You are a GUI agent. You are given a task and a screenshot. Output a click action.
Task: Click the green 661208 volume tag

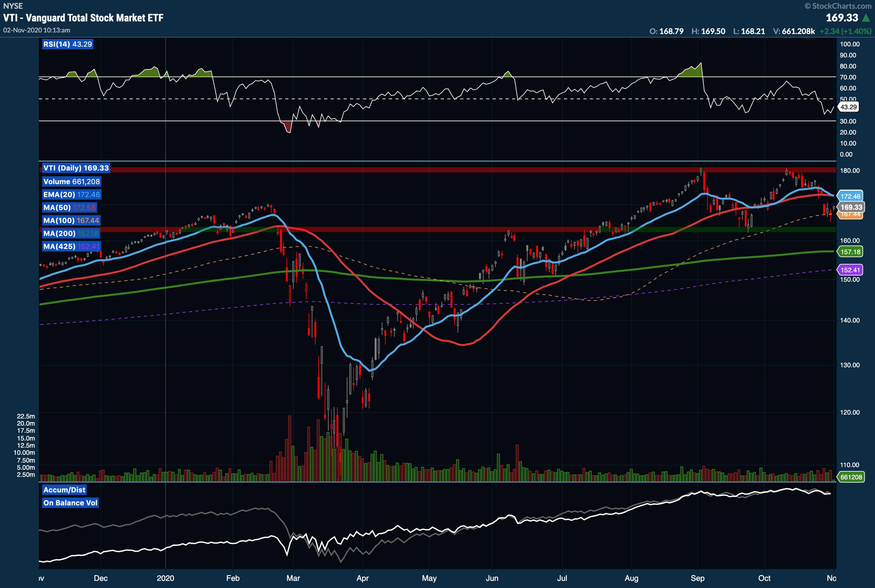coord(851,477)
